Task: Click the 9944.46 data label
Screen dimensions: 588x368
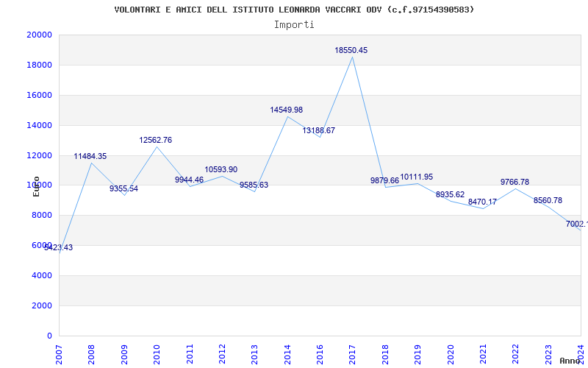Action: pos(189,180)
